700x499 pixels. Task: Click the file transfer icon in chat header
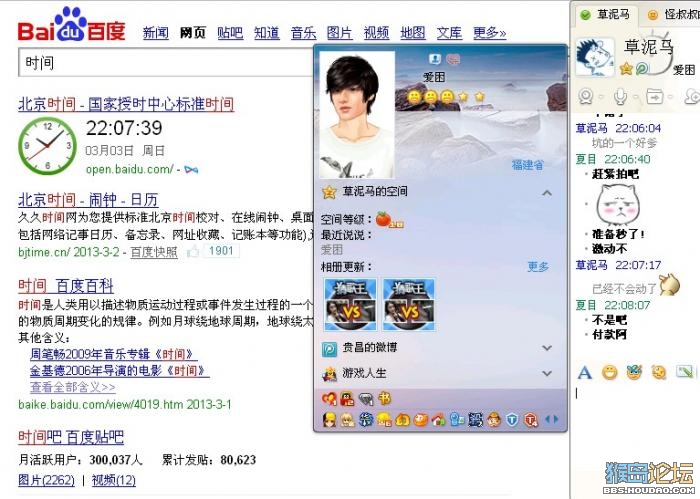click(655, 96)
